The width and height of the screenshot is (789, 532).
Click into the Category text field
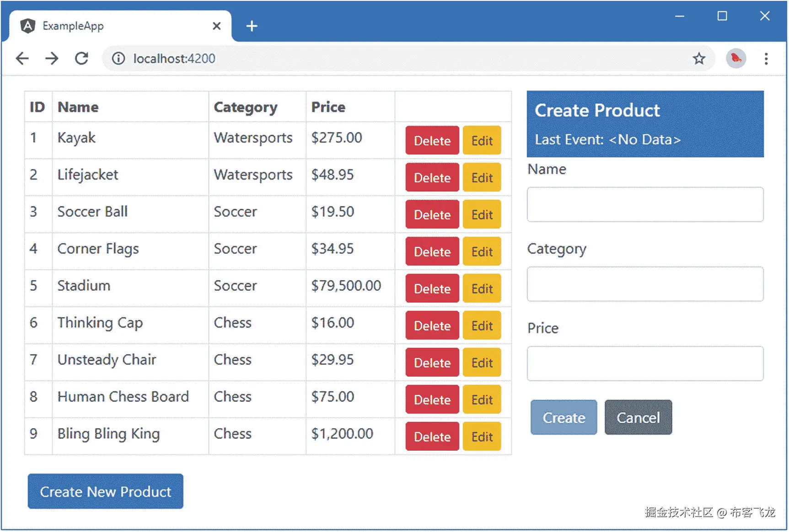(645, 284)
